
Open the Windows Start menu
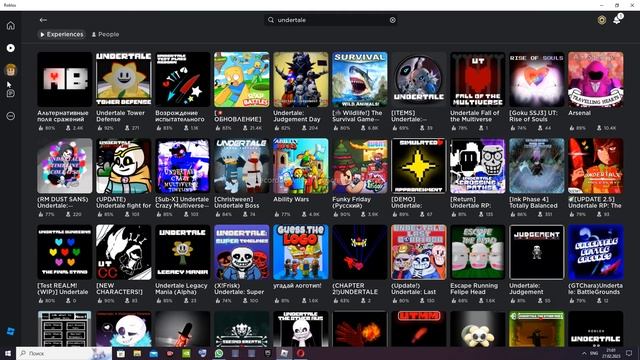(x=8, y=353)
